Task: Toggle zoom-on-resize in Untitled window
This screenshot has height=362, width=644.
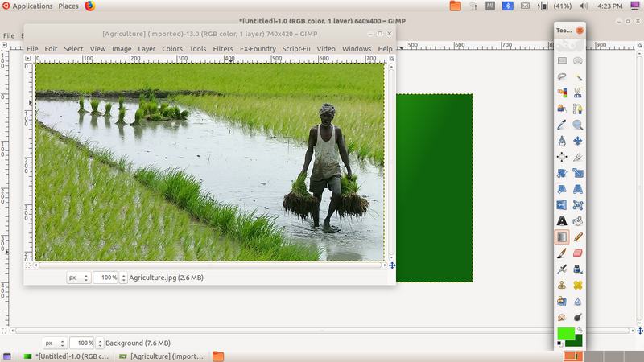Action: click(640, 45)
